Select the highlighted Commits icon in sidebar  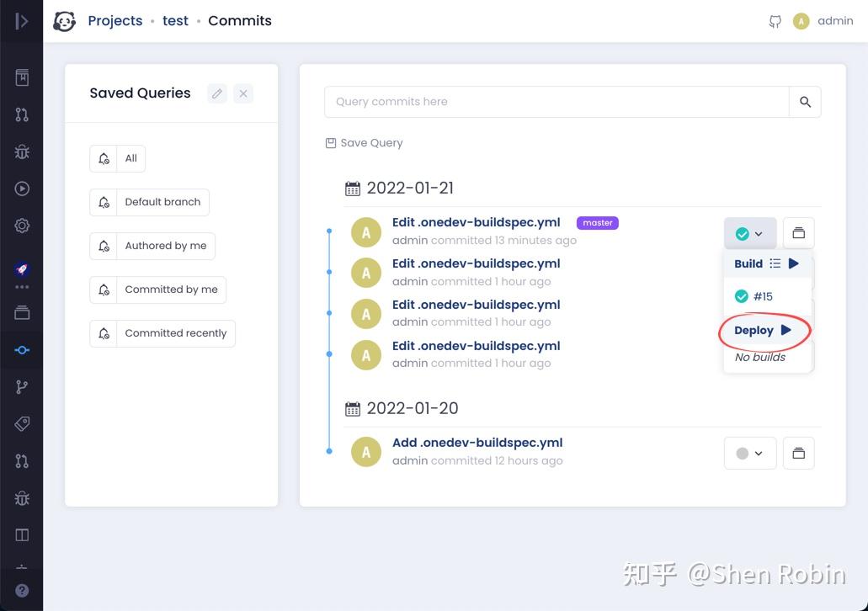point(22,350)
